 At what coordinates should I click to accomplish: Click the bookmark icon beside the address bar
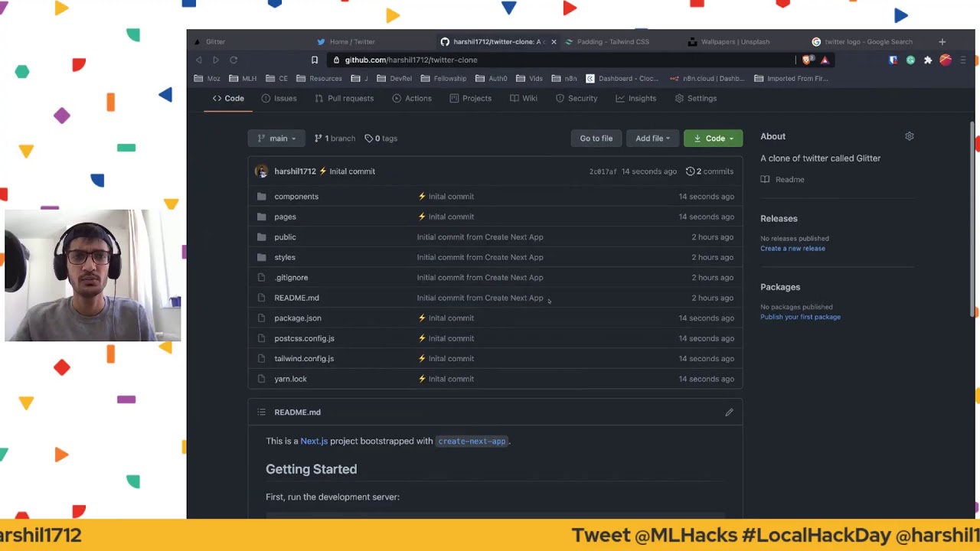coord(314,60)
